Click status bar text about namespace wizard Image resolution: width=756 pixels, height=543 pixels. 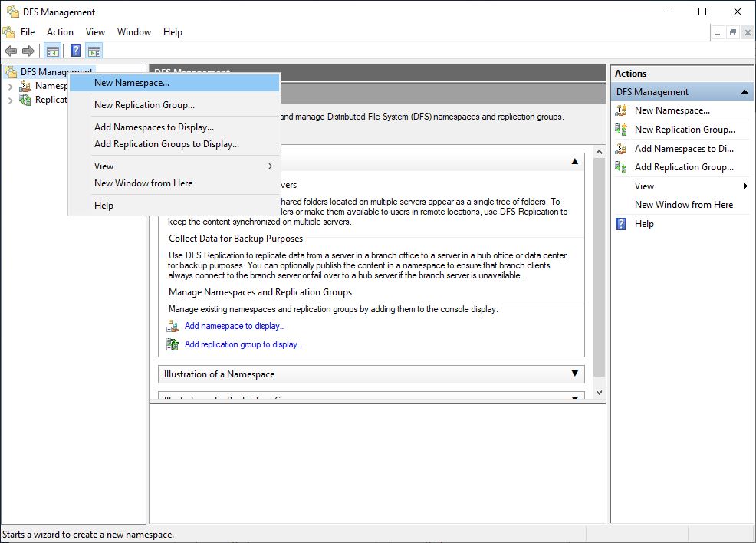pos(88,535)
